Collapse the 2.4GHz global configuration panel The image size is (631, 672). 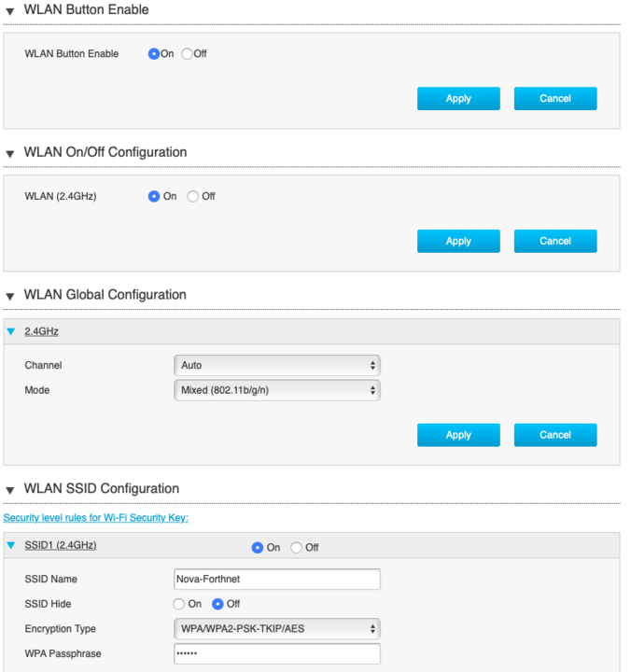click(11, 331)
